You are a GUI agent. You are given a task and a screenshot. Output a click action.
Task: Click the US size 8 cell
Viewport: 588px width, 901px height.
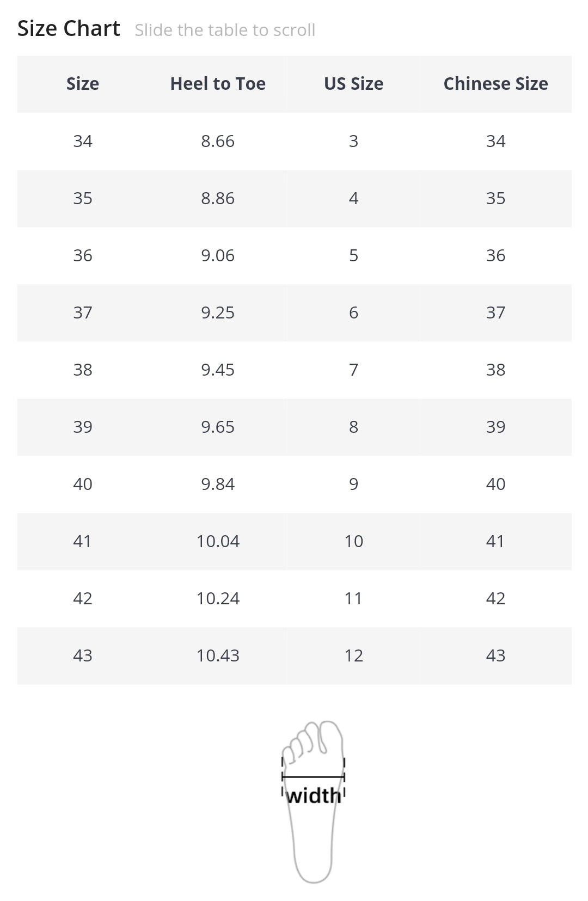click(353, 427)
